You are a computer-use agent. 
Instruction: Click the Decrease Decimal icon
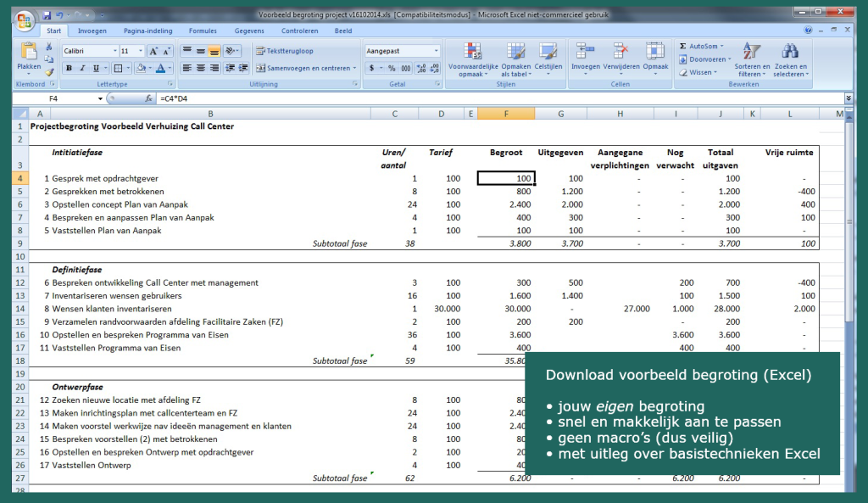(x=435, y=68)
